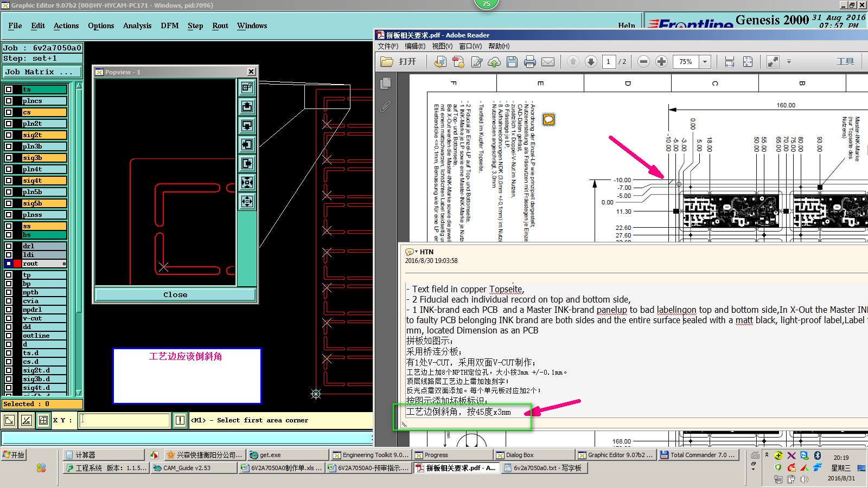Image resolution: width=868 pixels, height=488 pixels.
Task: Pan Popview up with the up-arrow icon
Action: [247, 106]
